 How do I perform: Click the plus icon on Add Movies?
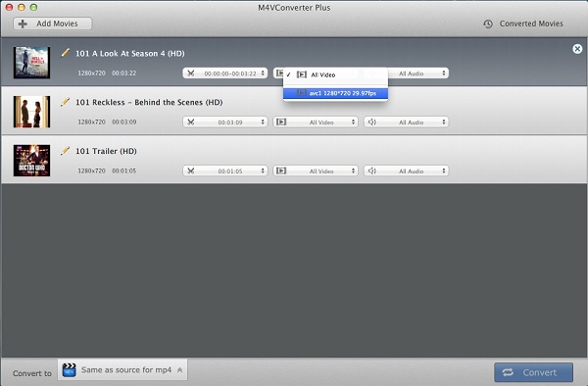23,24
